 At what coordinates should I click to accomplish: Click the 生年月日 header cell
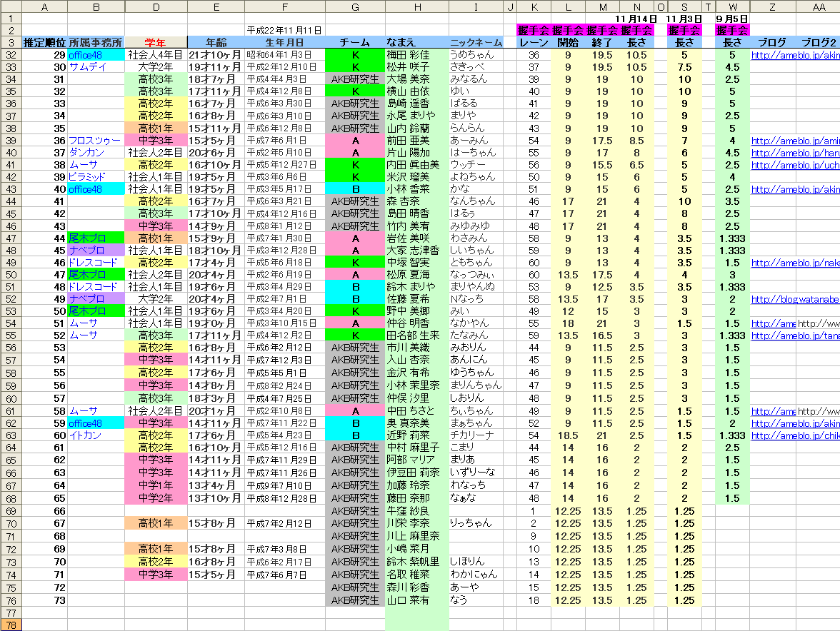(x=284, y=42)
